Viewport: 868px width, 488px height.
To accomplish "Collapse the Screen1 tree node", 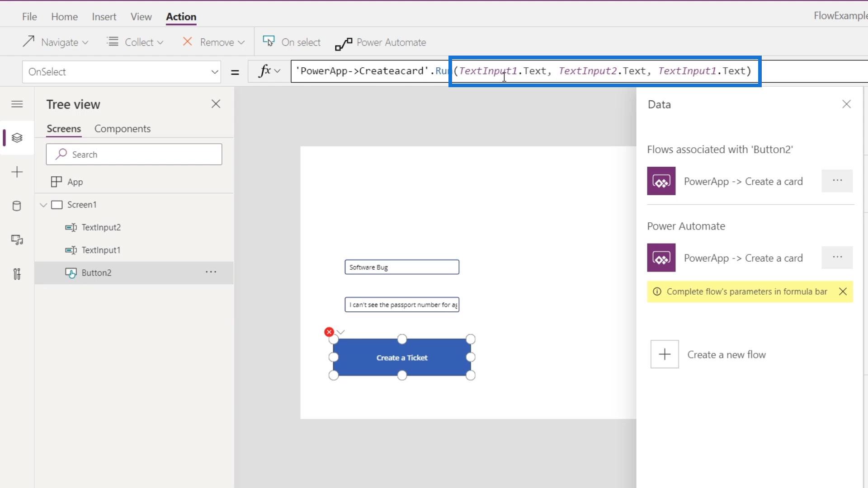I will [43, 205].
